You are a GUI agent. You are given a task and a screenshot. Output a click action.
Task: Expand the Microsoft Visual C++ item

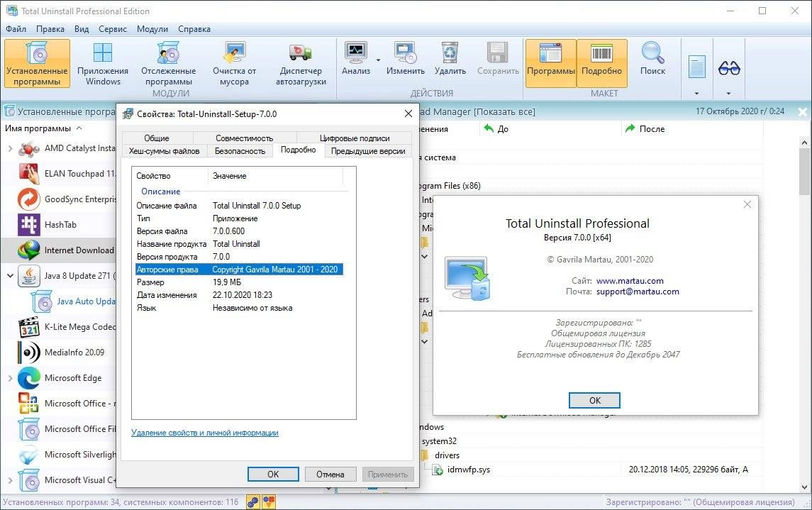[x=10, y=480]
